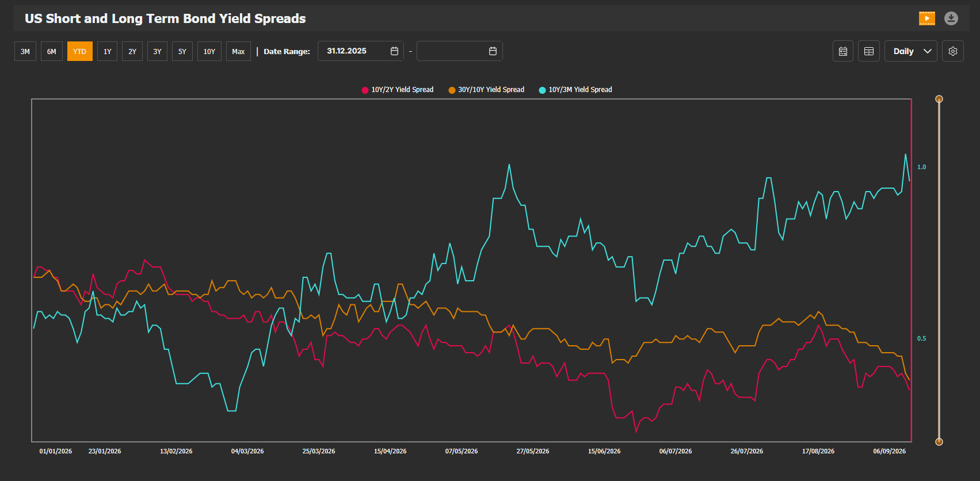The height and width of the screenshot is (481, 980).
Task: Open the calendar events icon button
Action: 843,51
